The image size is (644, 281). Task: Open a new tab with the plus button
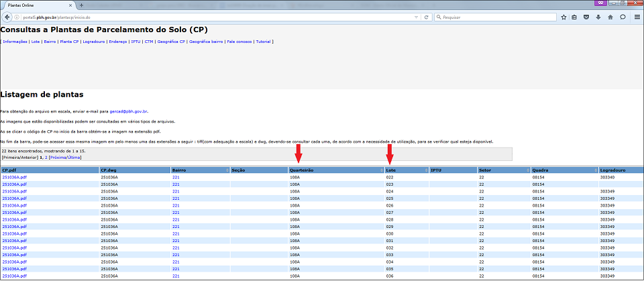[81, 5]
